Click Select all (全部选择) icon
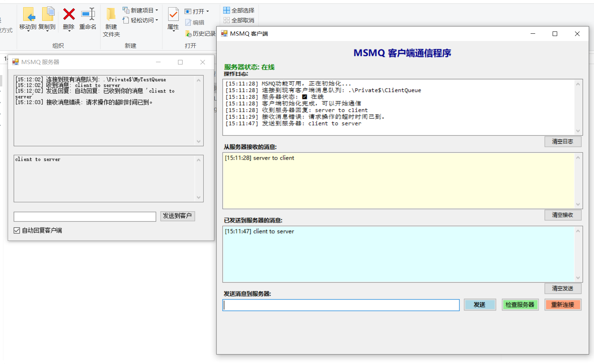The height and width of the screenshot is (364, 594). 227,10
